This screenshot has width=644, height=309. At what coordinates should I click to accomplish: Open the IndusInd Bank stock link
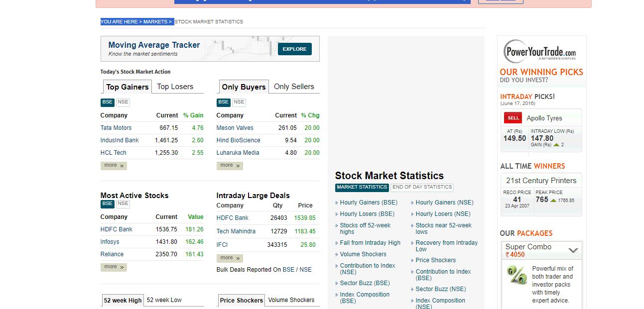tap(120, 140)
